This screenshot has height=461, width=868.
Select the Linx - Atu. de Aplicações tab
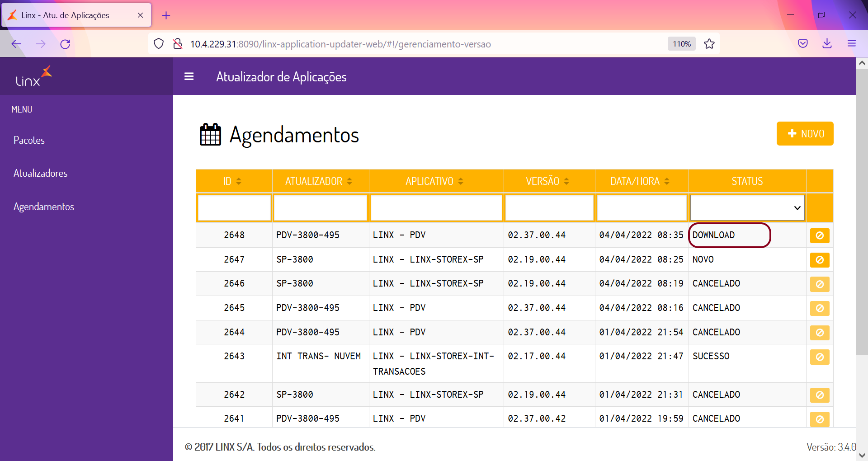76,15
